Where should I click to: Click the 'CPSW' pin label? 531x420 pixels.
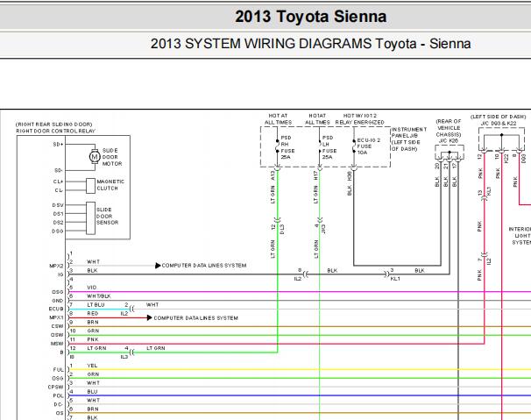pos(55,387)
